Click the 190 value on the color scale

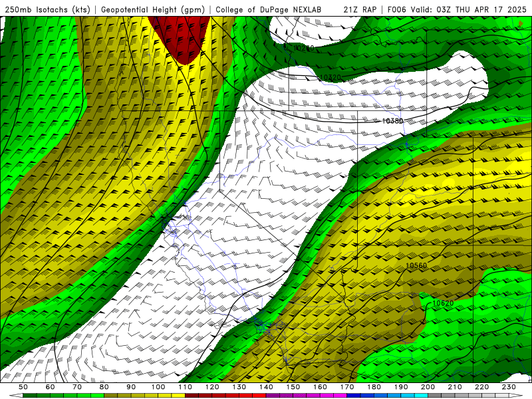pyautogui.click(x=402, y=387)
